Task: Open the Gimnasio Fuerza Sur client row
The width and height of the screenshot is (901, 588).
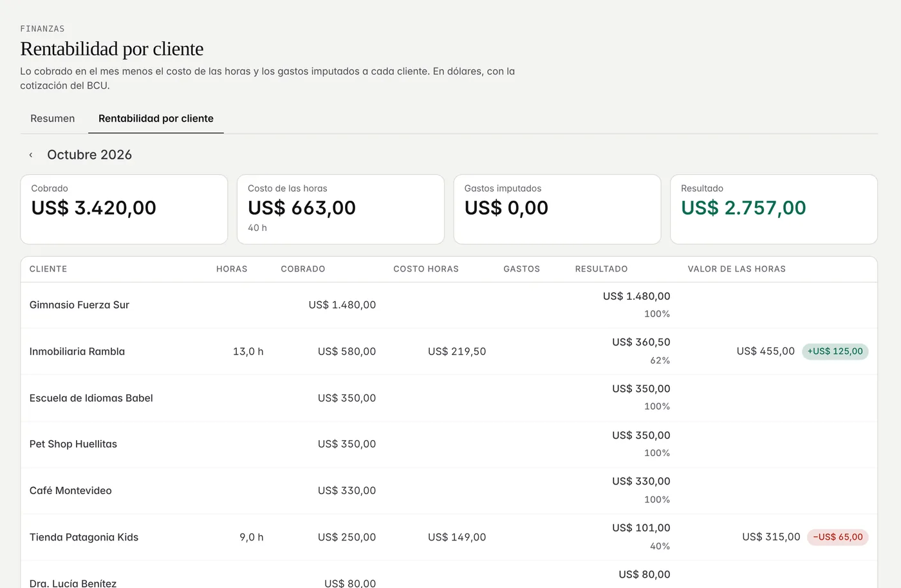Action: [x=449, y=305]
